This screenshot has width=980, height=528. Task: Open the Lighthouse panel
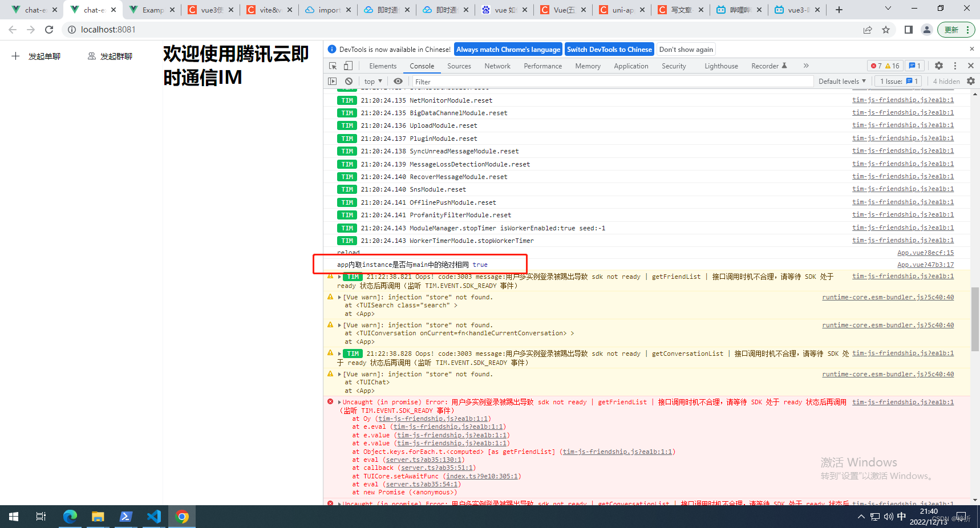point(720,66)
